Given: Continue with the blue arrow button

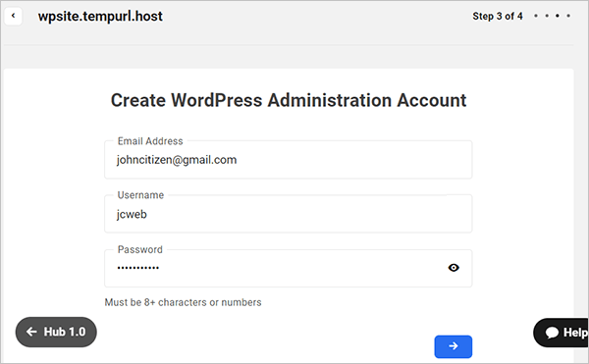Looking at the screenshot, I should tap(453, 346).
